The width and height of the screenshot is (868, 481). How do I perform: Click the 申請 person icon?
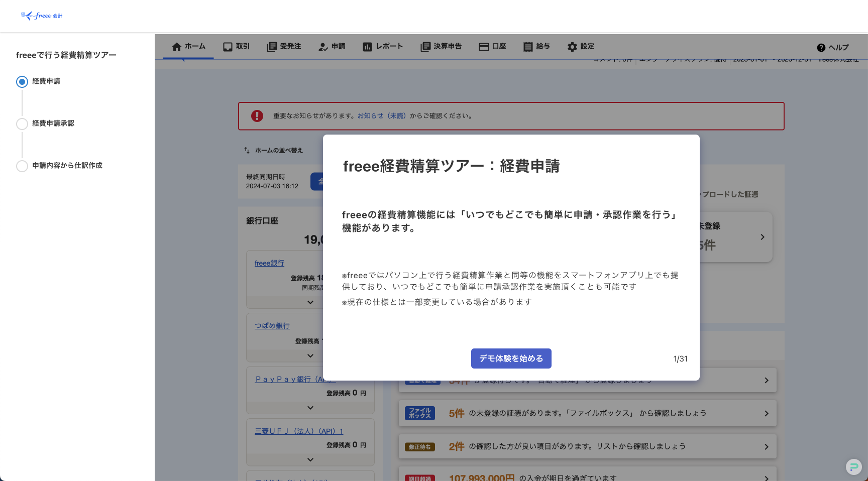pos(323,47)
